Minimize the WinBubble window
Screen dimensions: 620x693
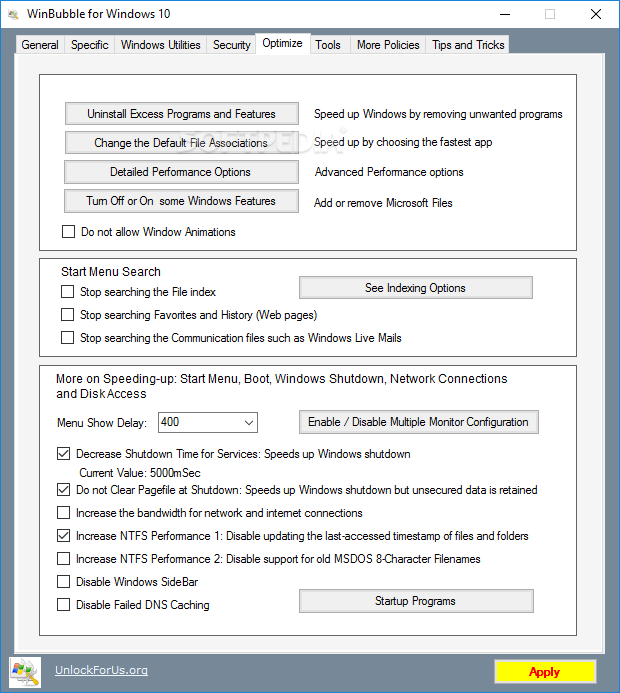[505, 14]
